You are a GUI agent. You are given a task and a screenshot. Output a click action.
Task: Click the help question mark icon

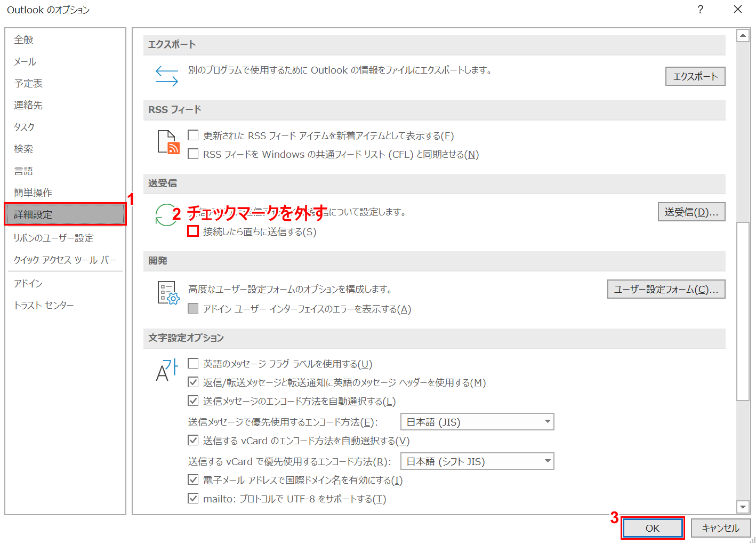(x=700, y=10)
